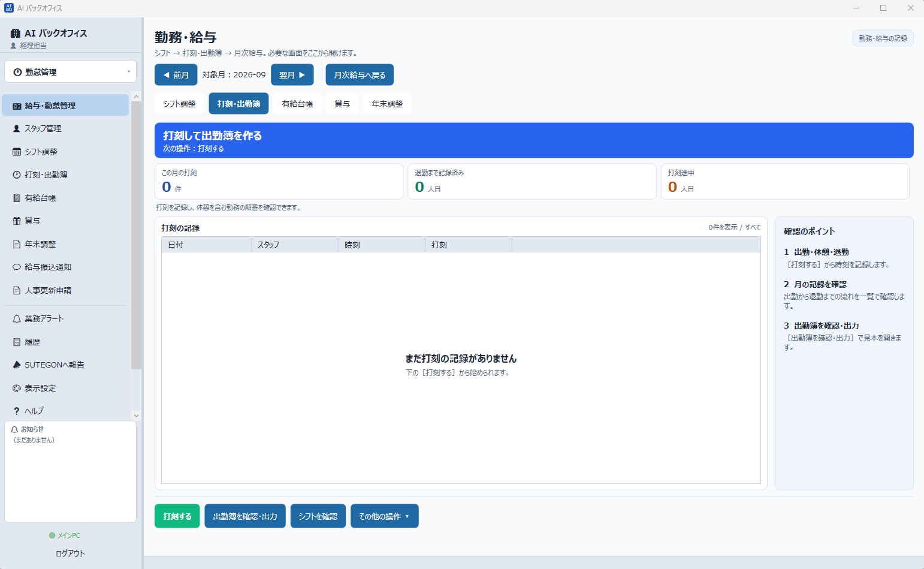Expand the その他の操作 dropdown button

click(385, 516)
